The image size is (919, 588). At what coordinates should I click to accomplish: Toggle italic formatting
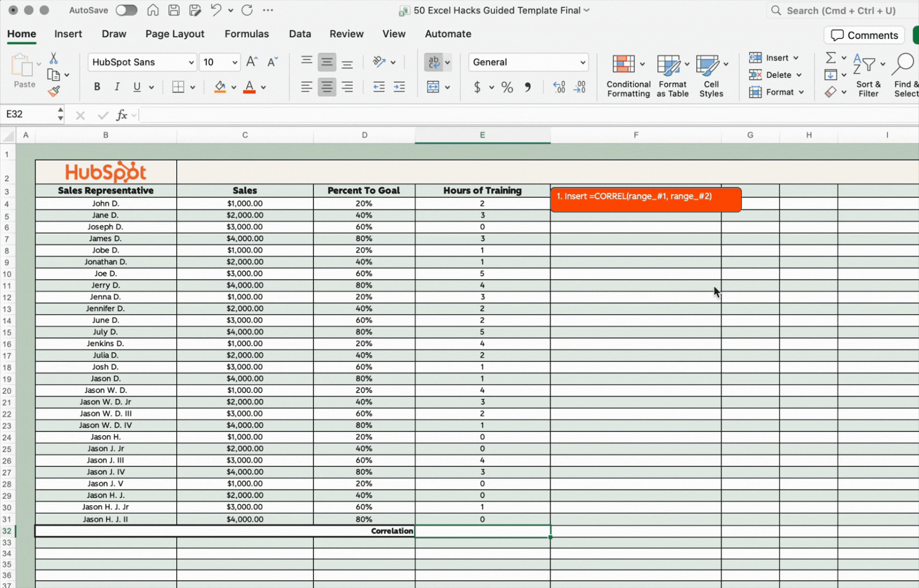117,87
